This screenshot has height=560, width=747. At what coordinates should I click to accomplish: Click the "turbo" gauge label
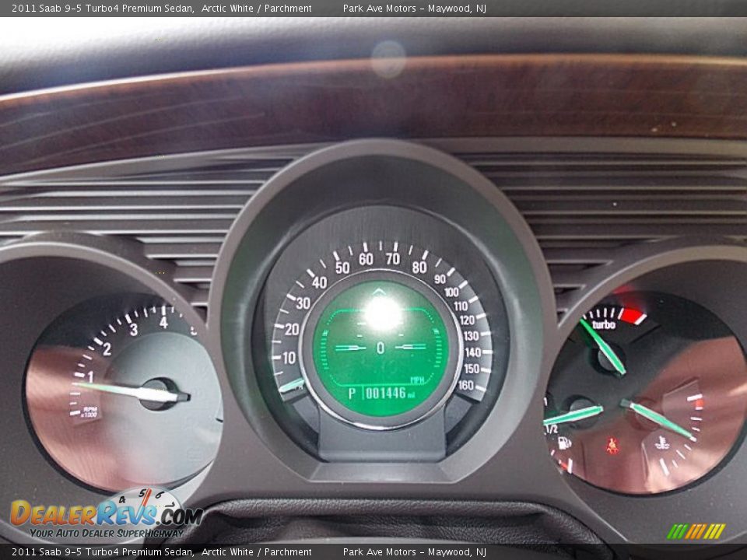coord(604,325)
